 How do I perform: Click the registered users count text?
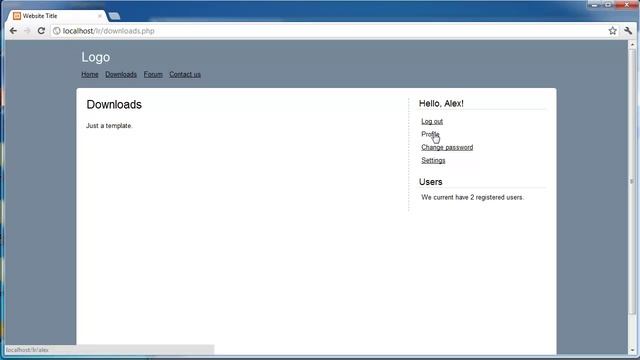click(473, 197)
